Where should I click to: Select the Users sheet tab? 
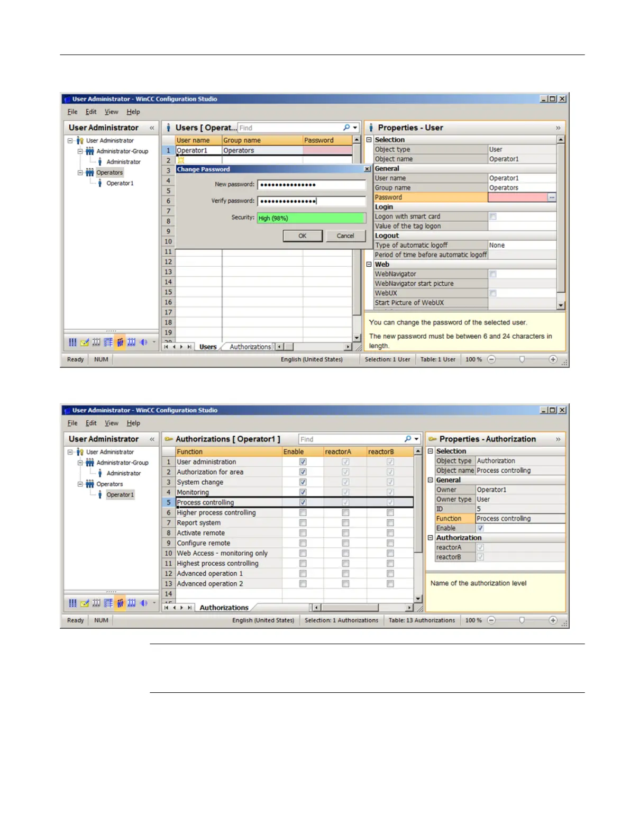(x=208, y=347)
